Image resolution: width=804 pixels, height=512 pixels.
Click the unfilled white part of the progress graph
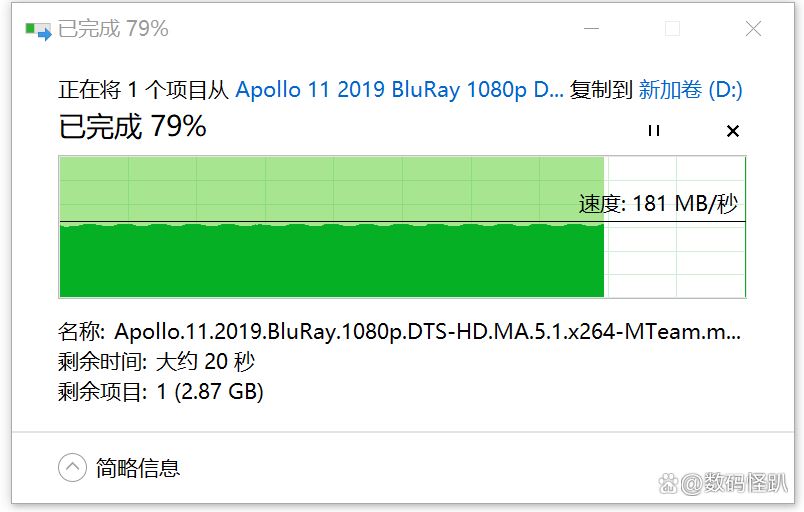tap(675, 265)
